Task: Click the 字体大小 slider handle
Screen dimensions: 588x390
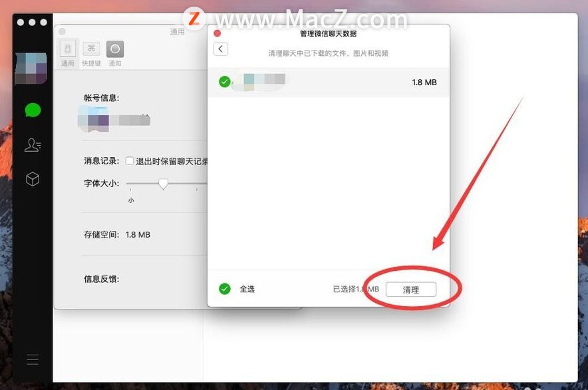Action: click(x=163, y=184)
